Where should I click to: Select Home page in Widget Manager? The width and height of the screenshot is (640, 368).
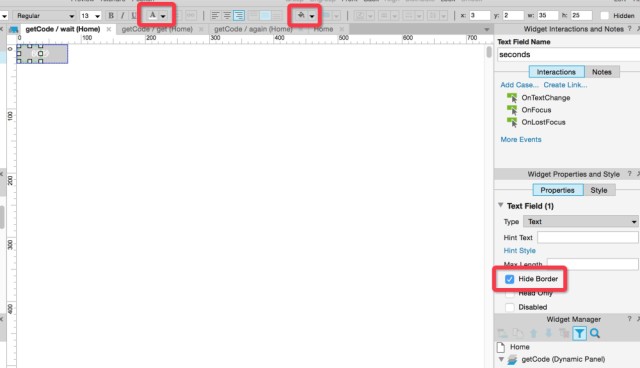[x=520, y=347]
